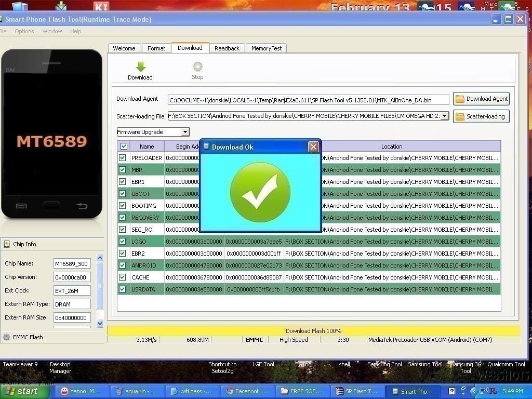Open the LGE Tool desktop shortcut
Image resolution: width=532 pixels, height=399 pixels.
coord(263,364)
